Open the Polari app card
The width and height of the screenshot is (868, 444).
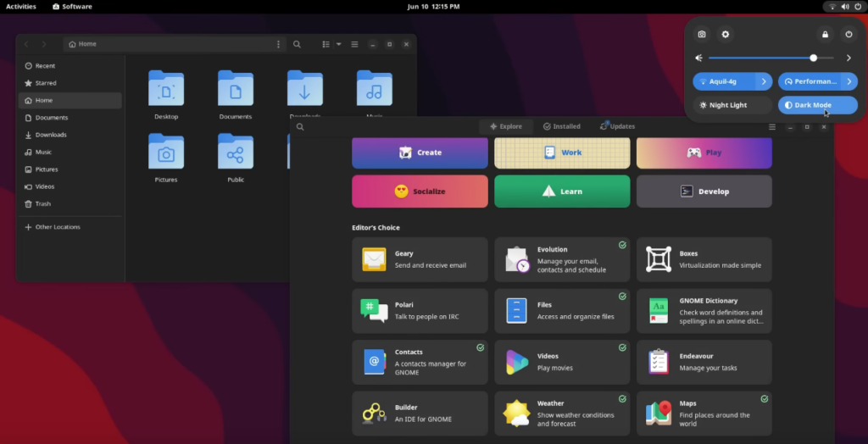click(x=420, y=311)
